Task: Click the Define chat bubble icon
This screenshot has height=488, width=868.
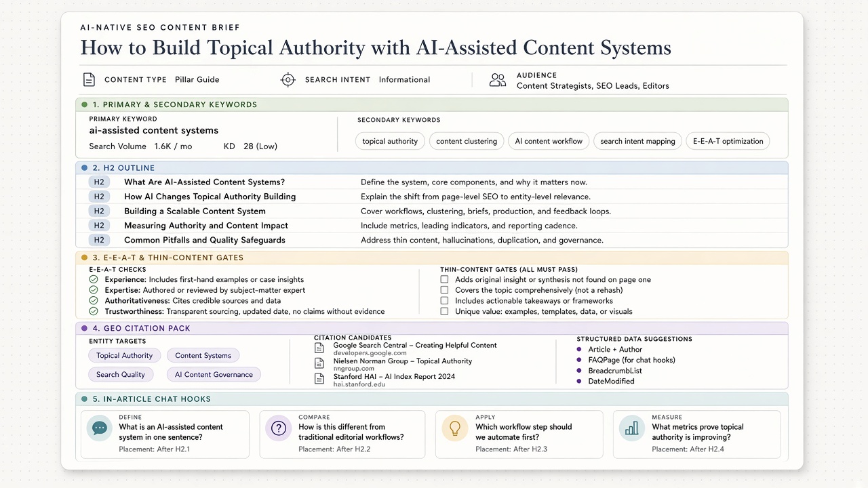Action: point(100,428)
